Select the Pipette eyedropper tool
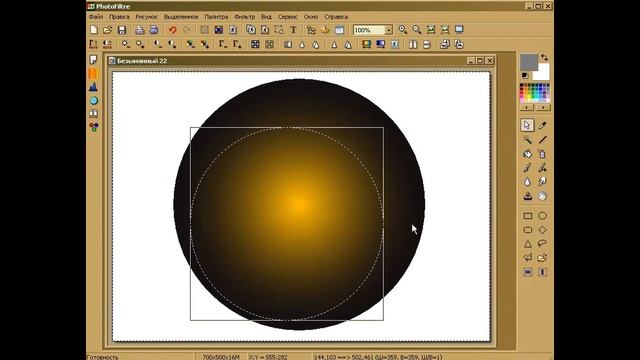Screen dimensions: 640x360 pos(542,125)
